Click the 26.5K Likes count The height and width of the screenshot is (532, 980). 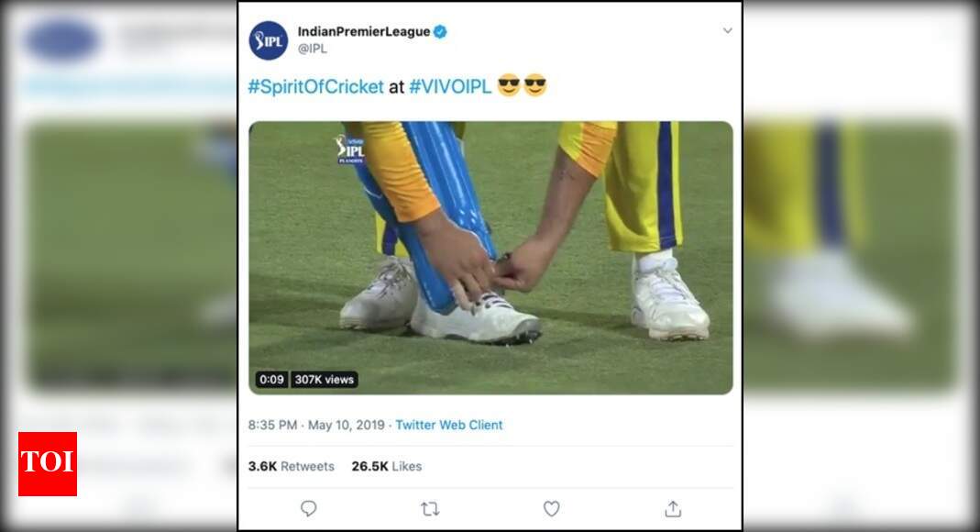pos(384,466)
